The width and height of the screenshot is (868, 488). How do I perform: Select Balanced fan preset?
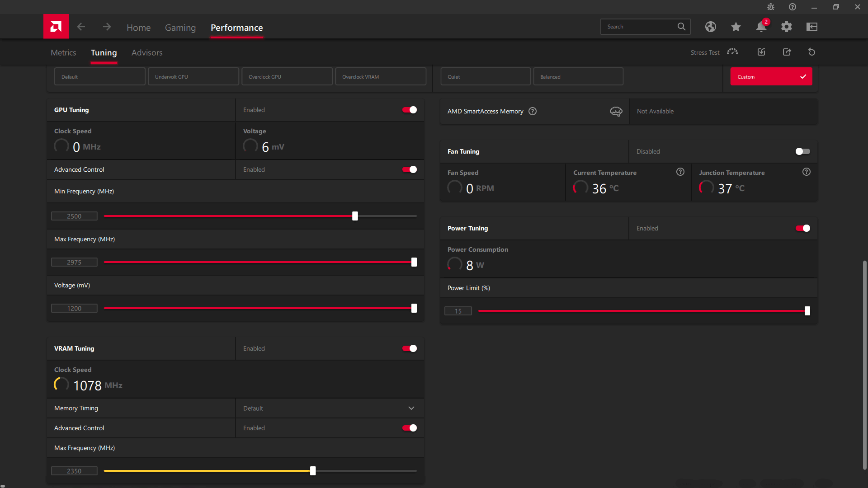[x=578, y=76]
